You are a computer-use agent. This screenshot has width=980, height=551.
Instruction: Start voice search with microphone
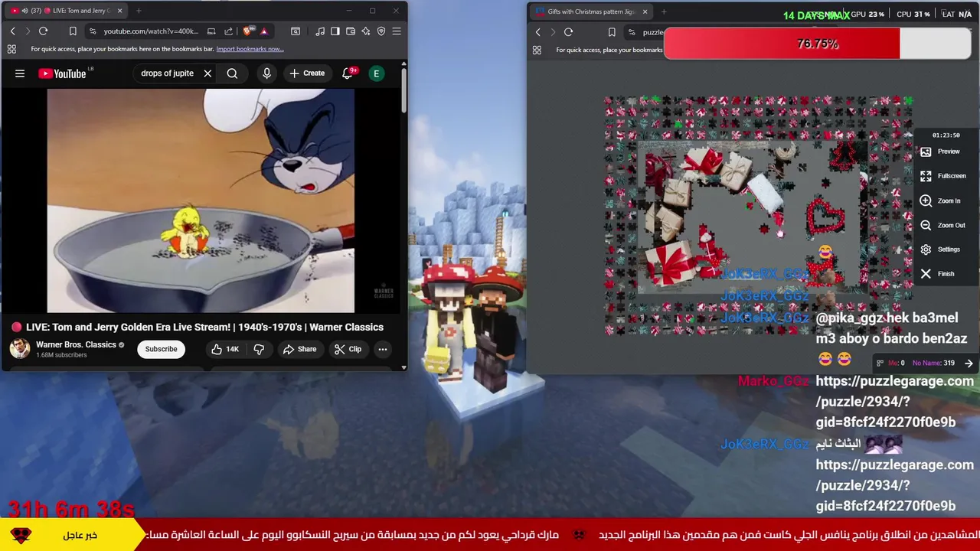click(266, 73)
